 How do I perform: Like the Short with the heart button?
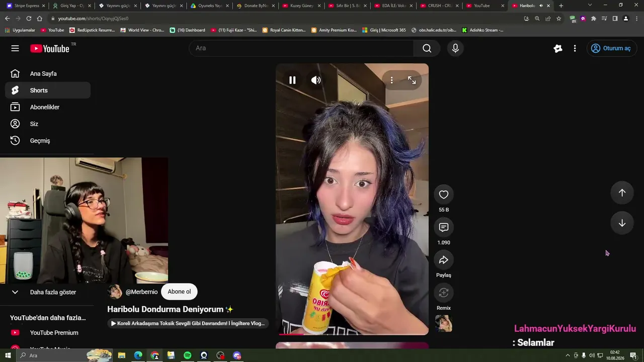[x=444, y=195]
